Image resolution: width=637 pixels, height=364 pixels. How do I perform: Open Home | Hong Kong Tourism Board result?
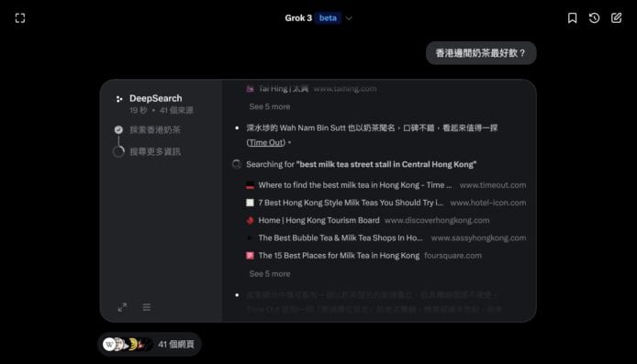point(318,220)
